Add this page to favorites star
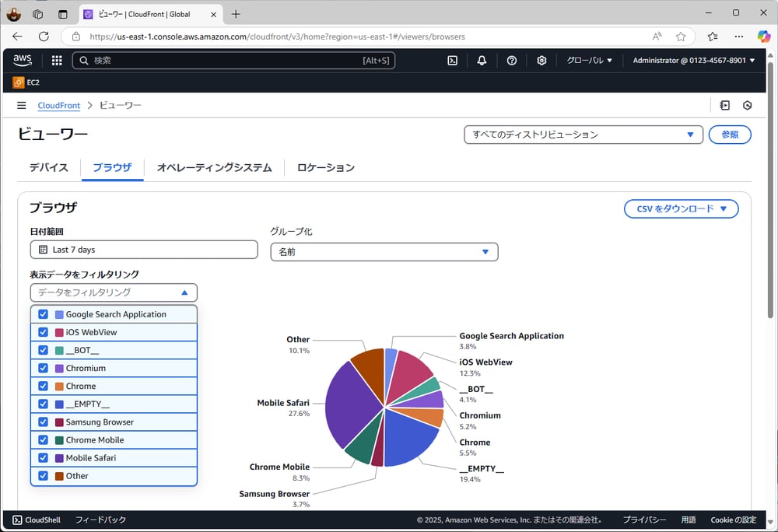 click(681, 37)
